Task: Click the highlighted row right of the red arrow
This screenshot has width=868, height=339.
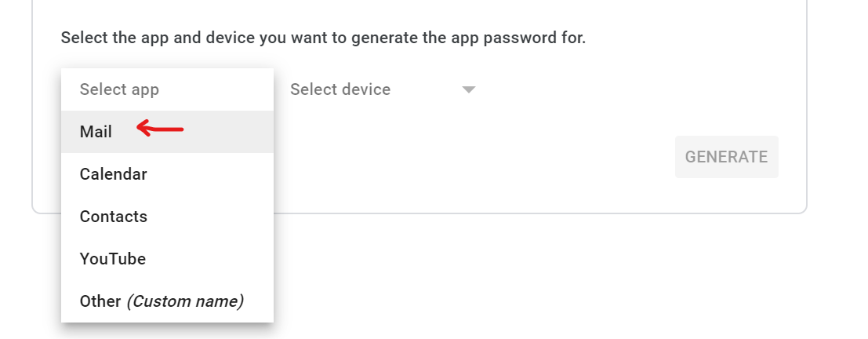Action: (x=227, y=132)
